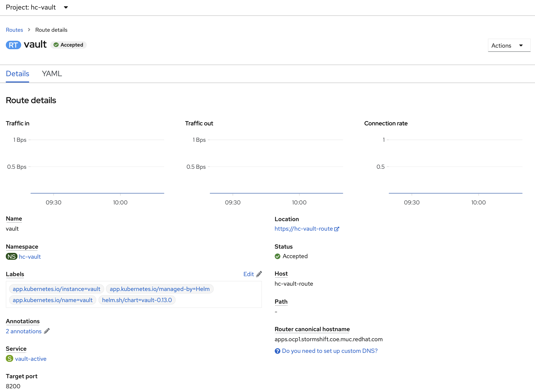
Task: Click the vault page title
Action: pos(35,44)
